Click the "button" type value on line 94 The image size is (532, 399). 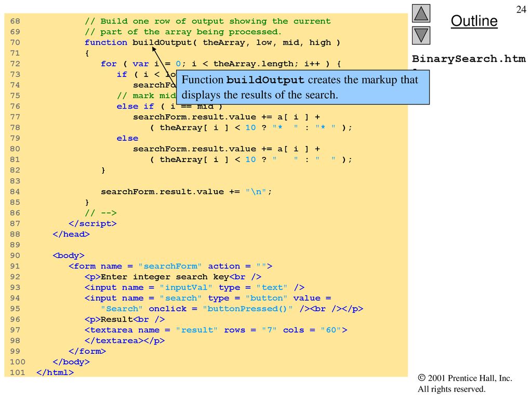pos(267,298)
